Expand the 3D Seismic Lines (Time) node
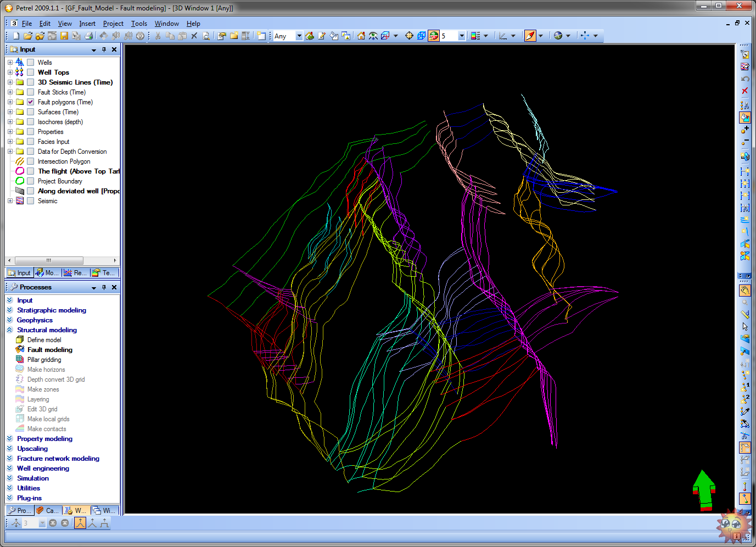Viewport: 756px width, 547px height. (x=10, y=82)
